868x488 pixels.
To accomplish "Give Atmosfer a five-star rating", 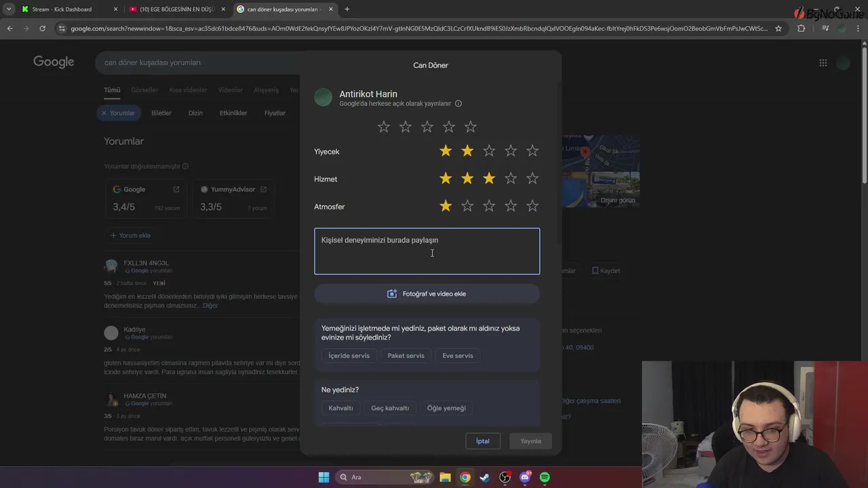I will coord(532,206).
